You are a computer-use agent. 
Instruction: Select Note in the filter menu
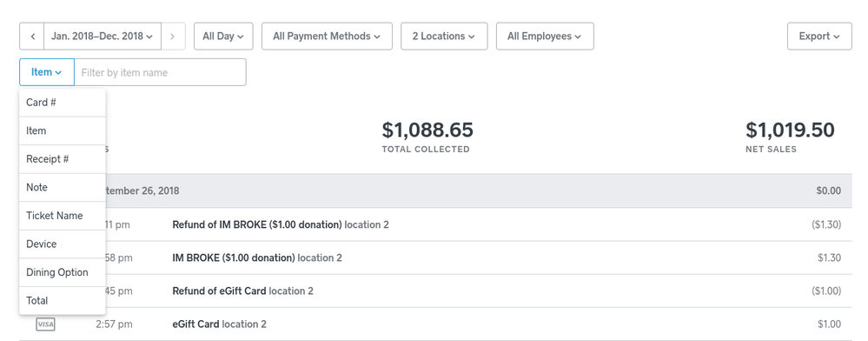click(62, 187)
